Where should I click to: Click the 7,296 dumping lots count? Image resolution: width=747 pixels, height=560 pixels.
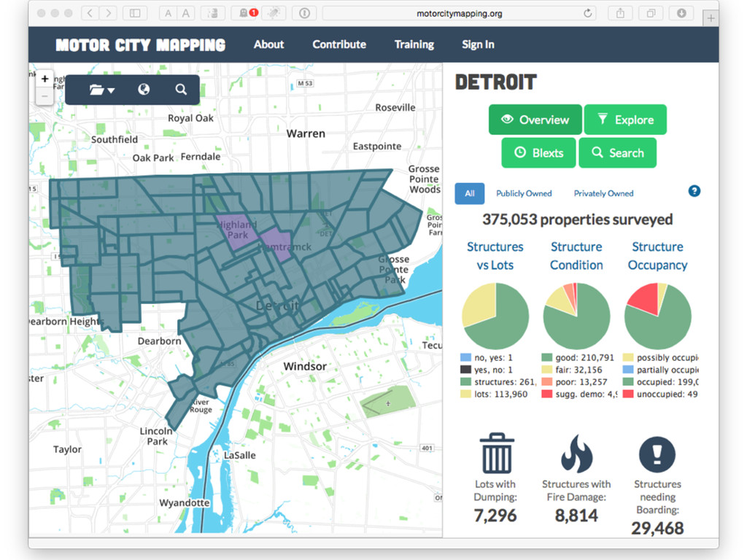pyautogui.click(x=495, y=516)
